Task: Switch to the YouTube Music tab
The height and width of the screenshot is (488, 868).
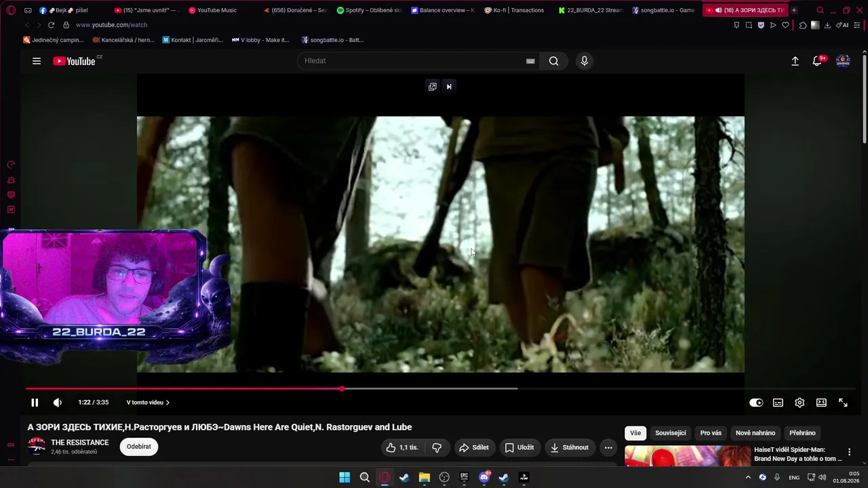Action: [212, 10]
